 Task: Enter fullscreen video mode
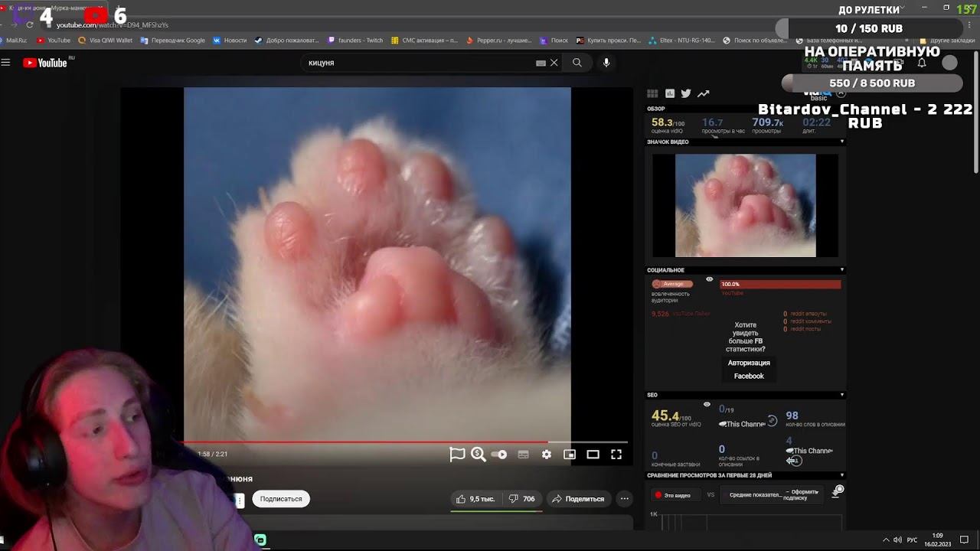pyautogui.click(x=616, y=455)
